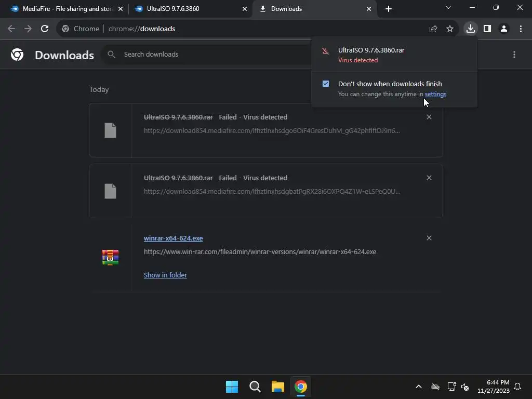Open the Windows Start menu

(232, 387)
